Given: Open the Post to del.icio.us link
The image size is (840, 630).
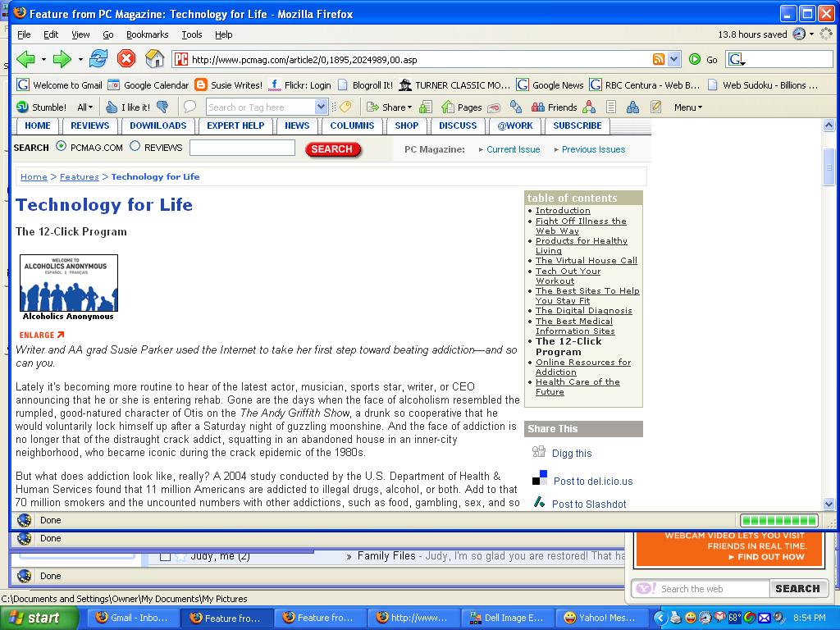Looking at the screenshot, I should click(x=593, y=481).
